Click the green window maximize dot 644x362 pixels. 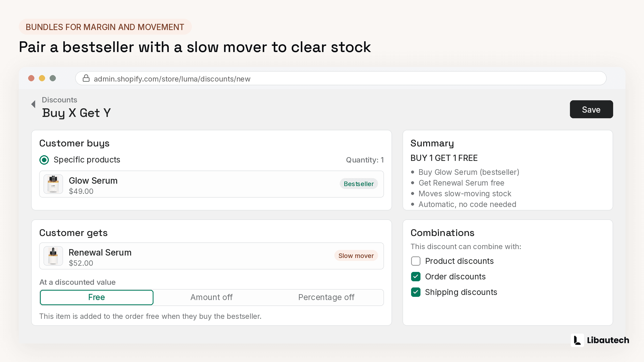(53, 78)
